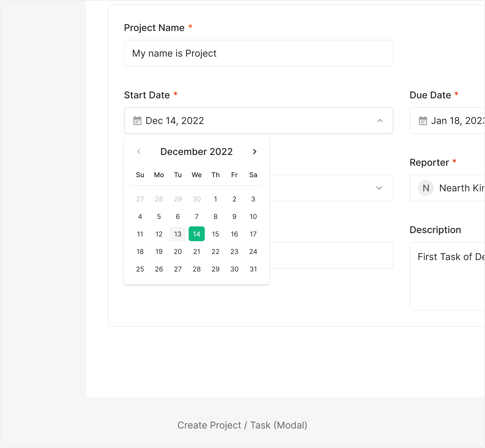The height and width of the screenshot is (448, 485).
Task: Expand the dropdown hidden behind the calendar
Action: 379,188
